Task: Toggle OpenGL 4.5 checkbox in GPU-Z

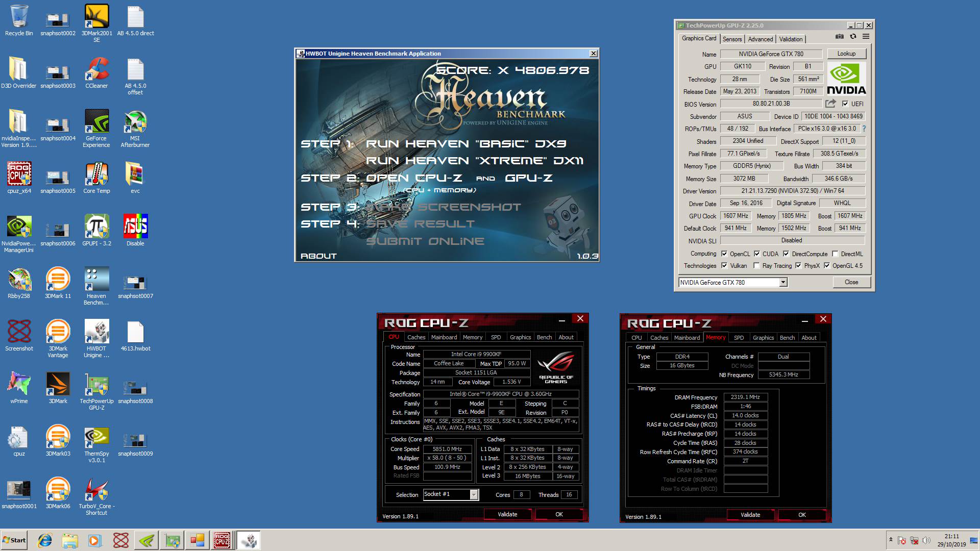Action: pyautogui.click(x=827, y=265)
